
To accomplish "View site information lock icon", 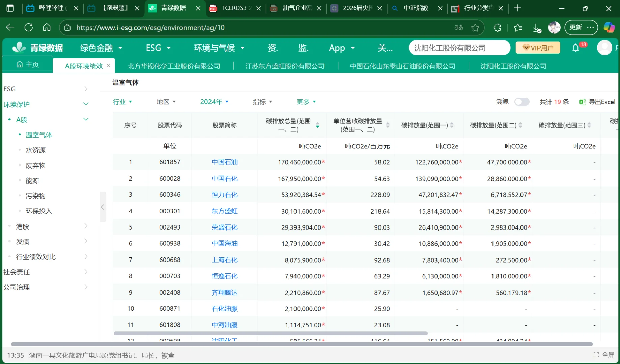I will 67,28.
